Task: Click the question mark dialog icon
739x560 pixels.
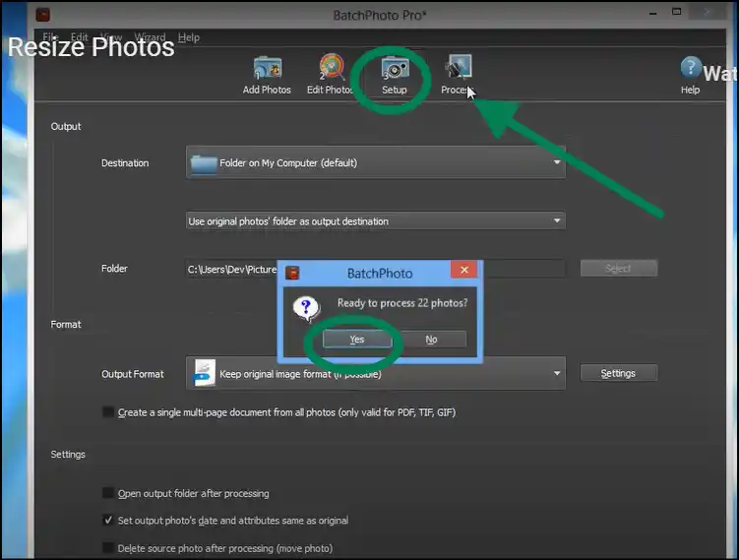Action: coord(306,309)
